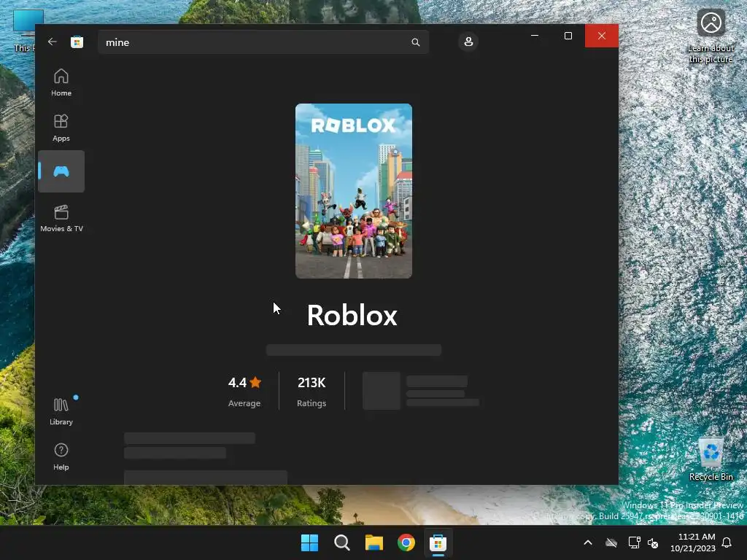Show hidden system tray icons

tap(588, 542)
